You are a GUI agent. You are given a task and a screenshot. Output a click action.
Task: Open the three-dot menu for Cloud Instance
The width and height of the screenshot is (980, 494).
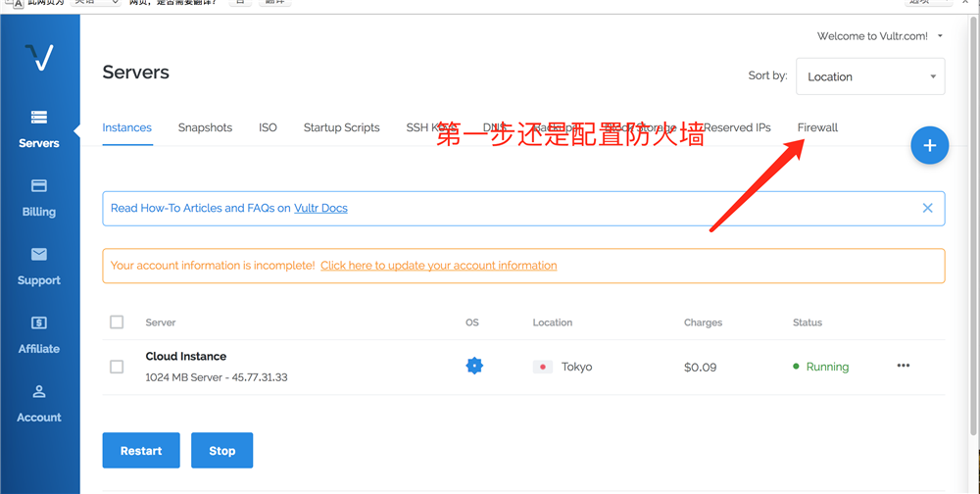(904, 366)
